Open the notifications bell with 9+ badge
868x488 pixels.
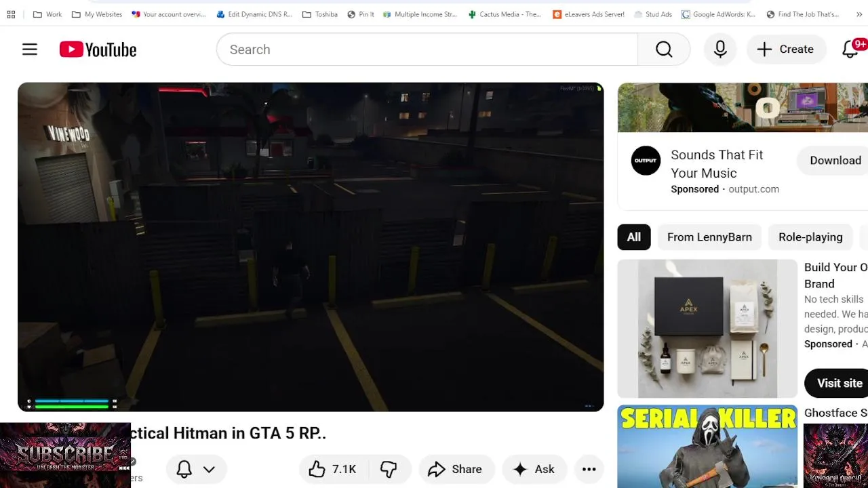[x=851, y=49]
